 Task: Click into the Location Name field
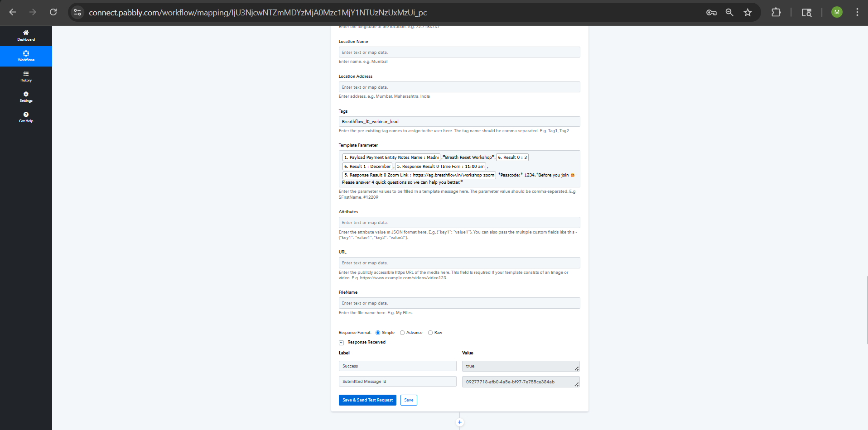point(459,53)
